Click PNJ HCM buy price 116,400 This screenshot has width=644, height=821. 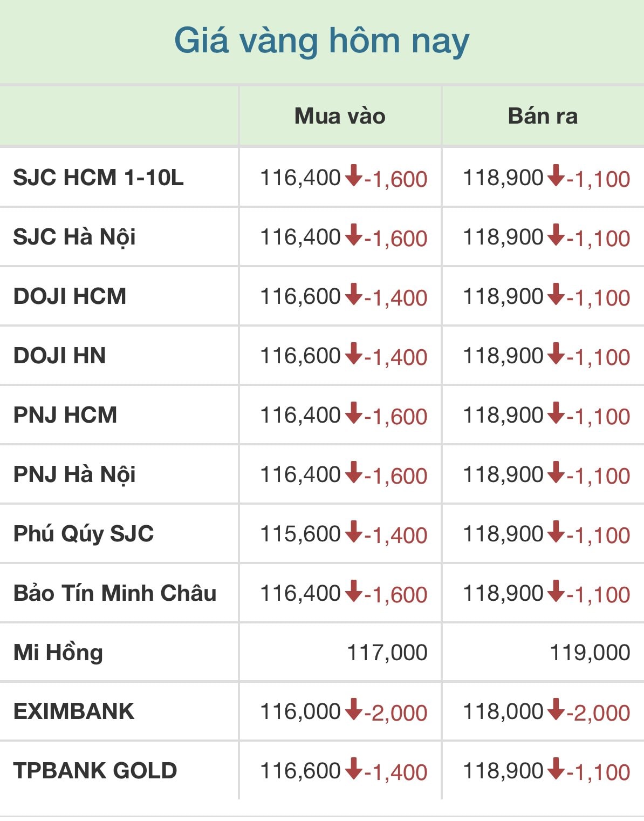click(300, 415)
